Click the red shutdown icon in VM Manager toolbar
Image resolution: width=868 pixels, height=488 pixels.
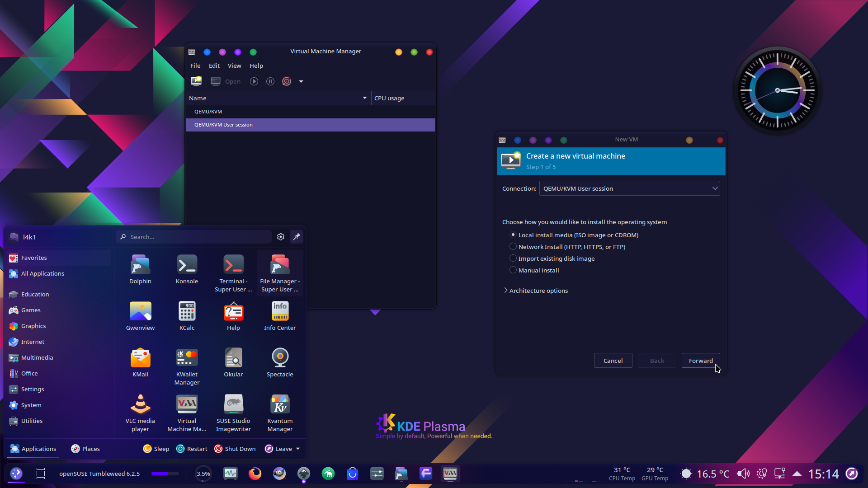[287, 81]
